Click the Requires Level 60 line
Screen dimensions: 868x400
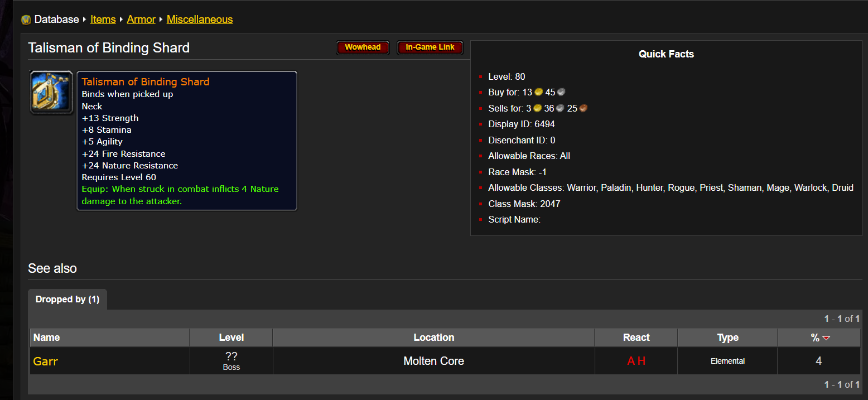[x=119, y=177]
